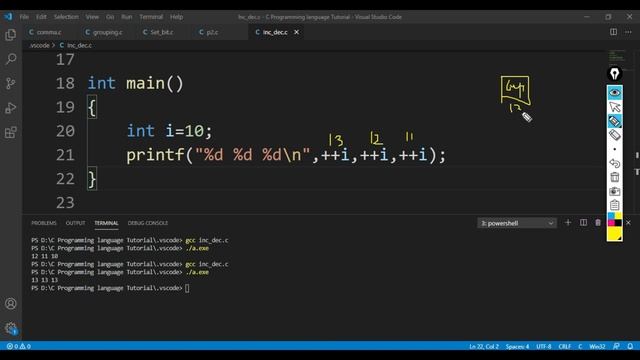Click the current yellow color swatch

pyautogui.click(x=615, y=234)
